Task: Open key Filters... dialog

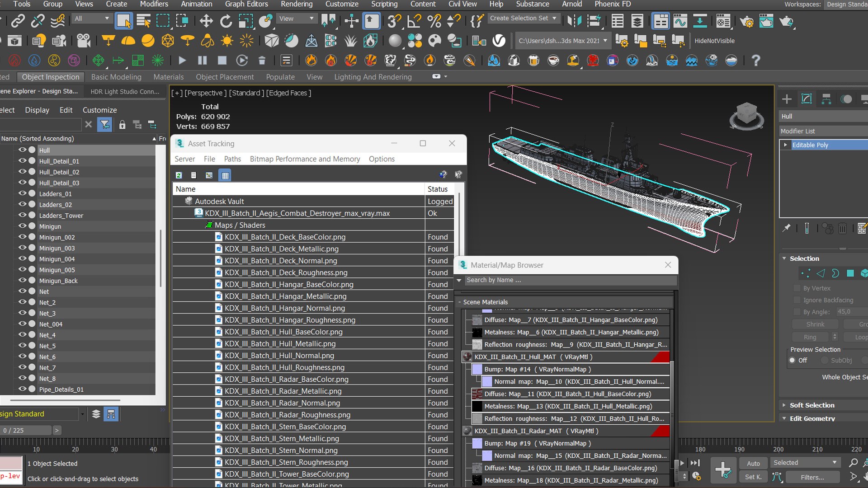Action: (x=812, y=477)
